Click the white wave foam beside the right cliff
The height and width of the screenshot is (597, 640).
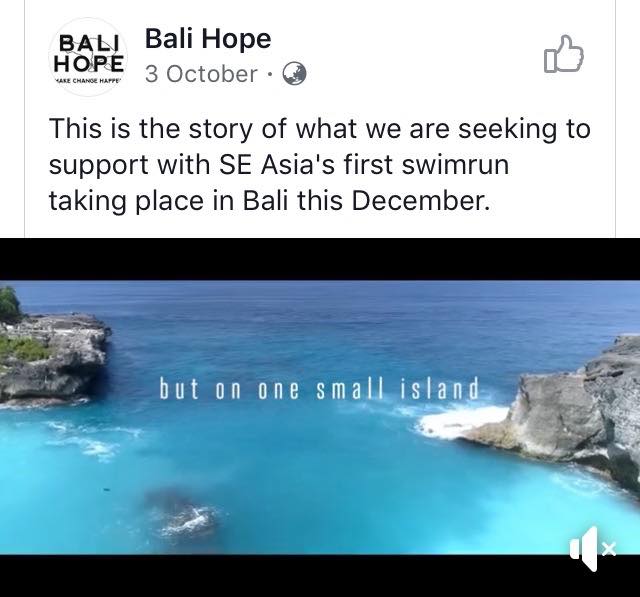coord(459,422)
